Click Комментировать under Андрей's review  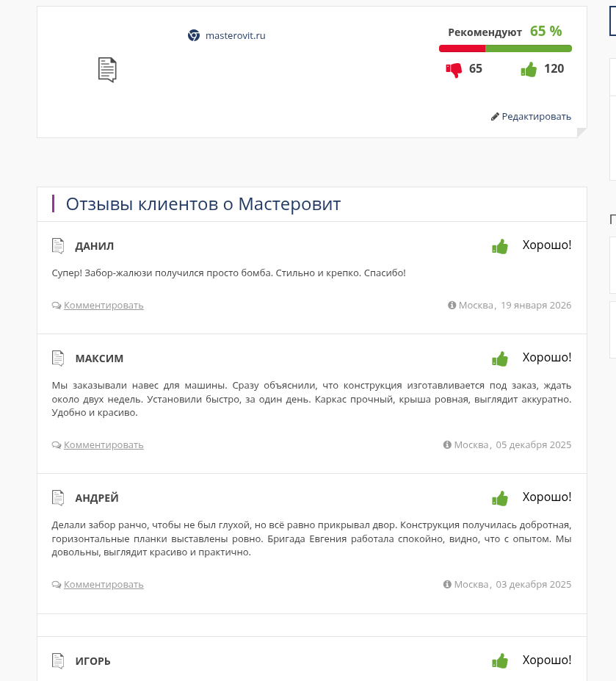click(104, 584)
